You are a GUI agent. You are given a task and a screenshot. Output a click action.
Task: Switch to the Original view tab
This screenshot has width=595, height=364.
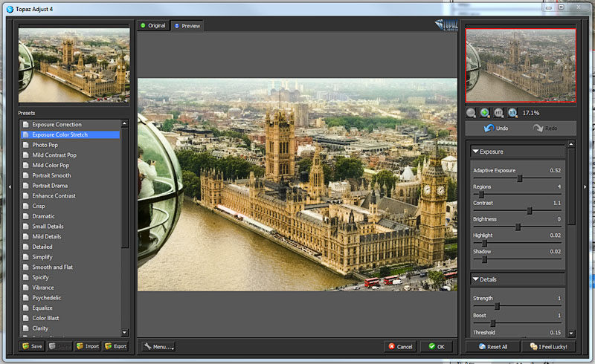pos(152,25)
